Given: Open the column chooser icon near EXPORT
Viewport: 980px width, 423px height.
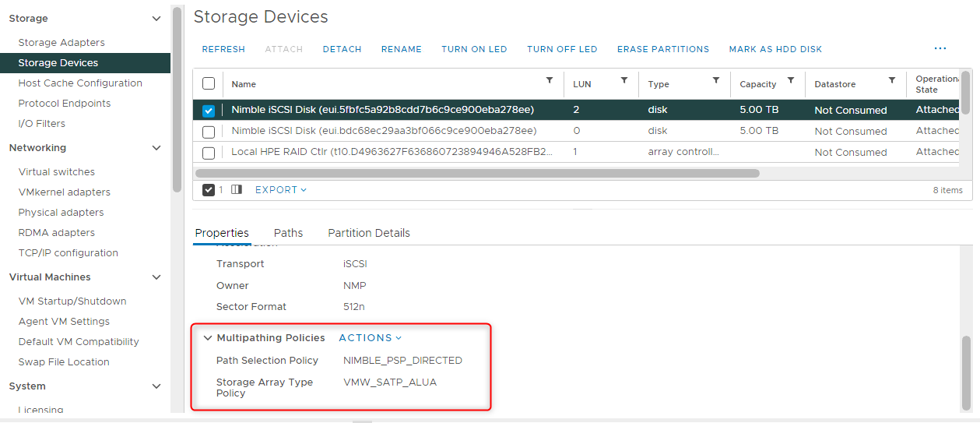Looking at the screenshot, I should pyautogui.click(x=237, y=189).
